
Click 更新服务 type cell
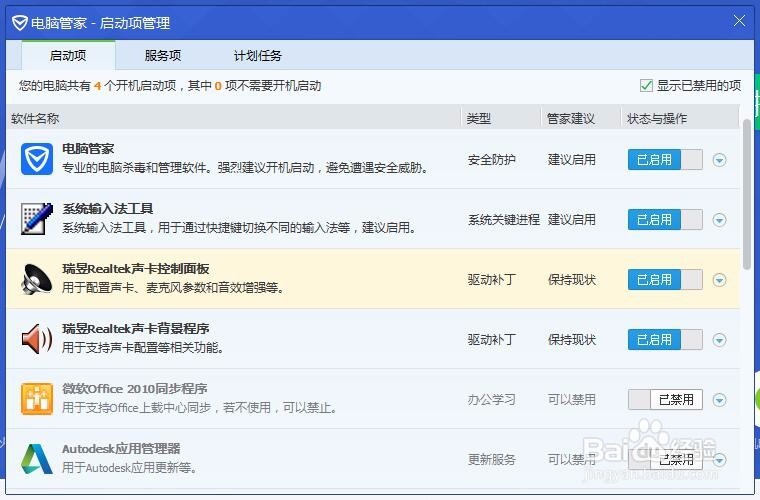[x=491, y=460]
